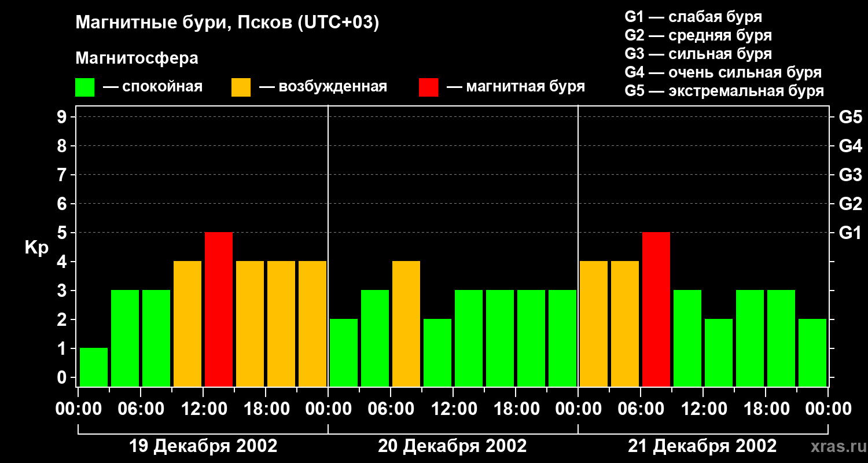The height and width of the screenshot is (463, 868).
Task: Click the 'Kp' axis title
Action: [x=36, y=248]
